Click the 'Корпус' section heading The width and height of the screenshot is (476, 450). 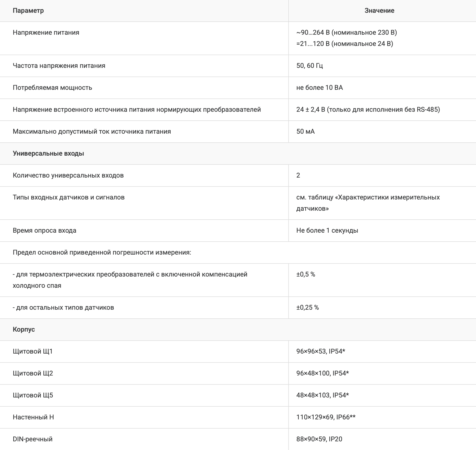[x=24, y=330]
